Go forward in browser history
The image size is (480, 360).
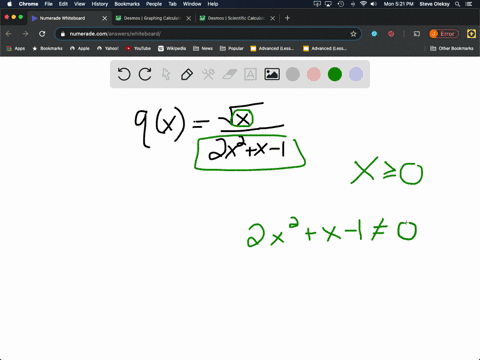tap(25, 34)
